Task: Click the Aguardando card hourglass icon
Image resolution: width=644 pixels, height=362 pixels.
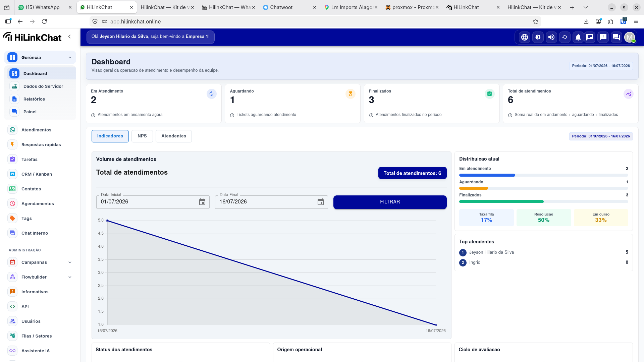Action: (351, 94)
